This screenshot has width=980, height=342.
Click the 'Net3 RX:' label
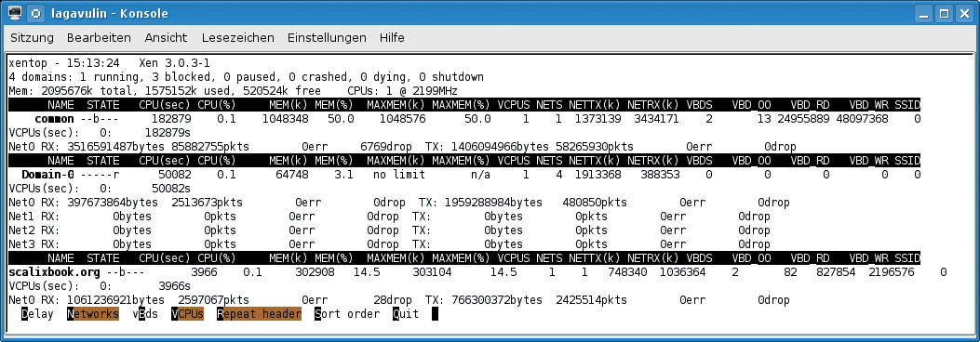click(x=34, y=244)
